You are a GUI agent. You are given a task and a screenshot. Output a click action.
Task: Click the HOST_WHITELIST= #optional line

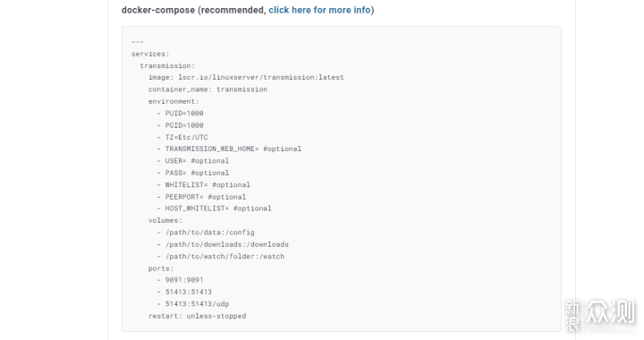tap(215, 208)
